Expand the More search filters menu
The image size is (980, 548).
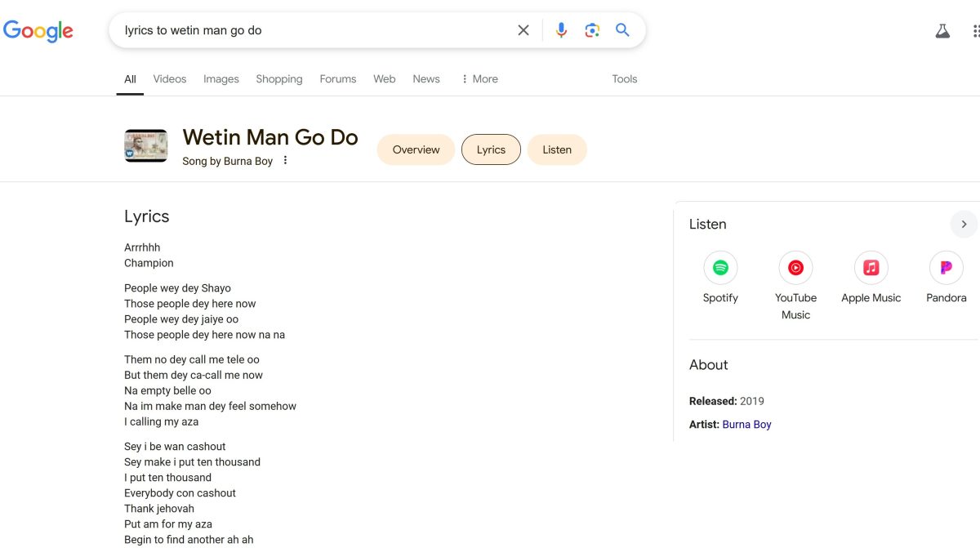click(x=479, y=79)
